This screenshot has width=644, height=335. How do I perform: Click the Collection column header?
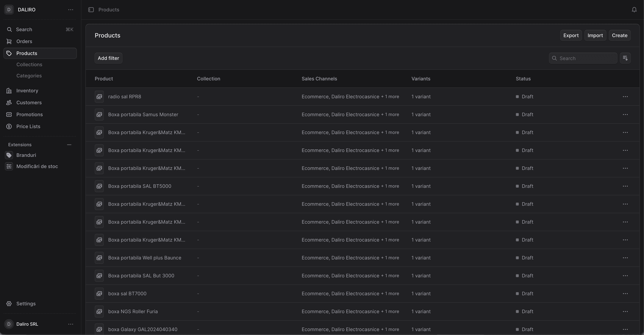pyautogui.click(x=209, y=79)
